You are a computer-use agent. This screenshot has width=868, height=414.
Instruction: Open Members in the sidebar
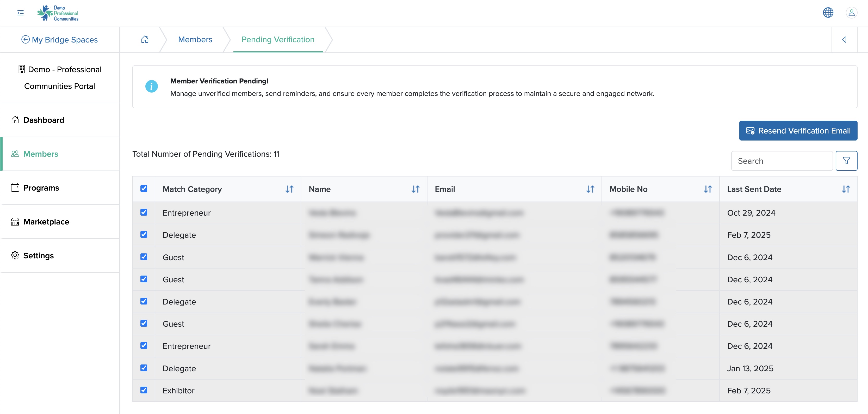pos(60,154)
